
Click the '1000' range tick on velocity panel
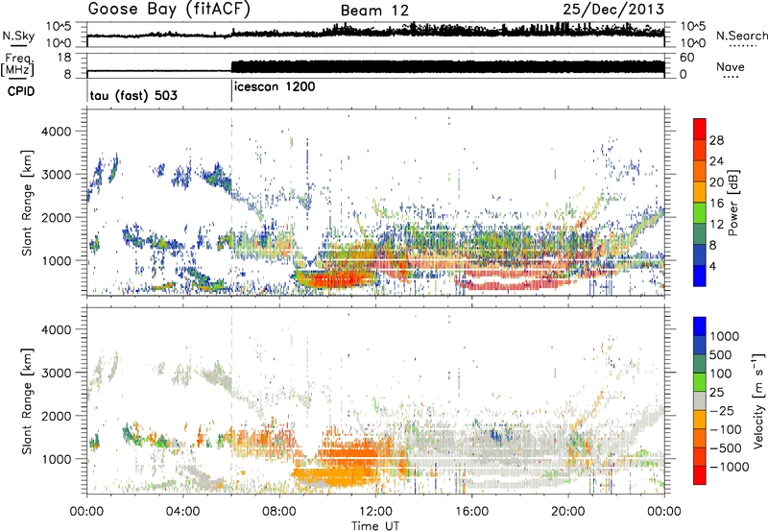(56, 459)
